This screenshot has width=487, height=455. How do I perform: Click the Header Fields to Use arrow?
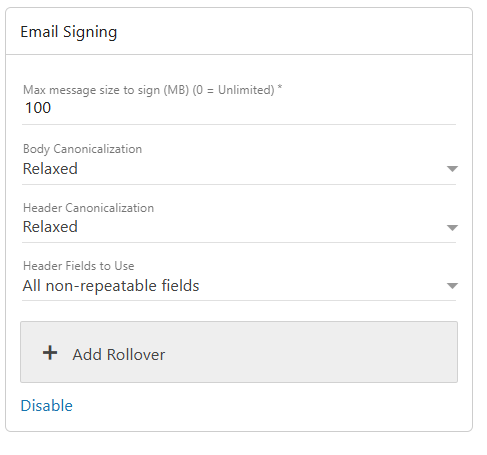[x=452, y=286]
